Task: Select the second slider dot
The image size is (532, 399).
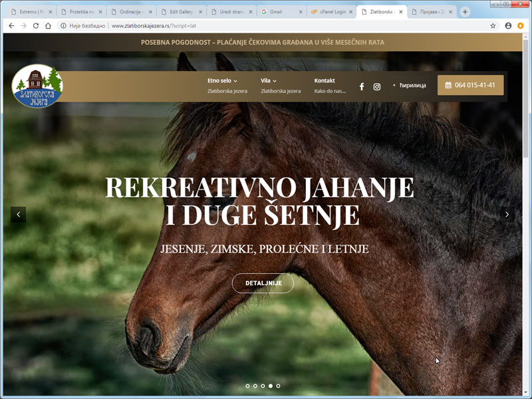Action: pyautogui.click(x=255, y=386)
